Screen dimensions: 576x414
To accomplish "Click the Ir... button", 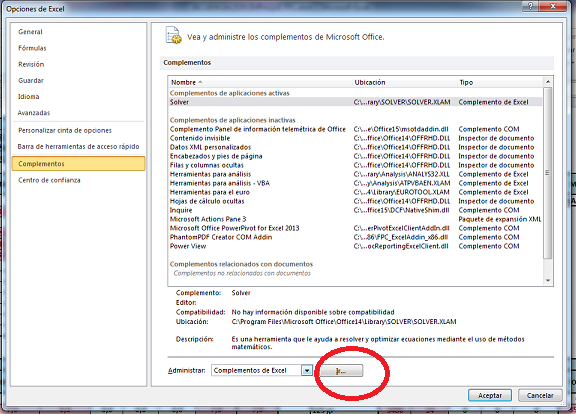I will click(x=341, y=371).
